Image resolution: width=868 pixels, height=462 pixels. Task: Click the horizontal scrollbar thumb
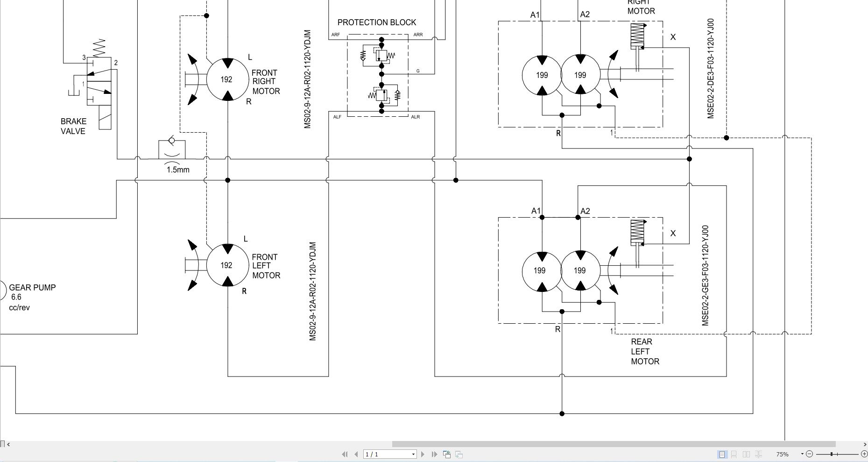pos(614,444)
